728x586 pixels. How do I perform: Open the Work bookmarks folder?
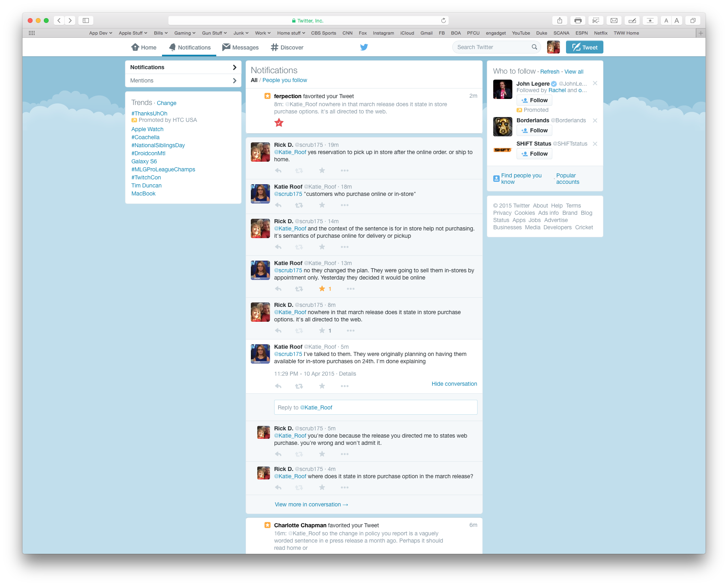point(263,33)
